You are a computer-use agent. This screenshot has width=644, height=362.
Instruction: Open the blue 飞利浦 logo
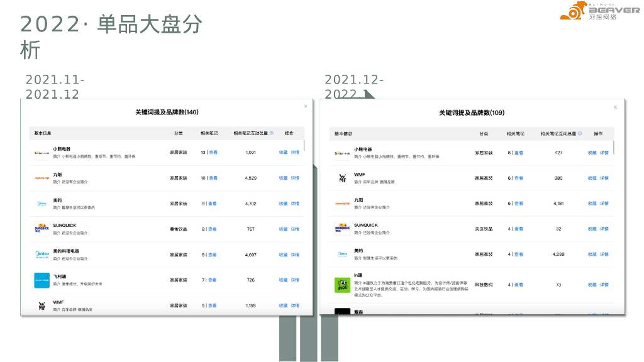pyautogui.click(x=42, y=280)
